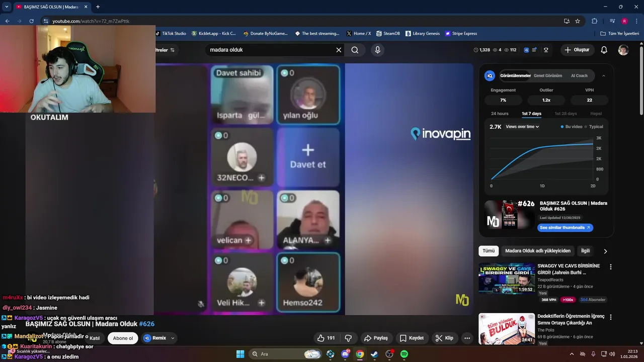Open more actions three-dot menu under video
Viewport: 644px width, 362px height.
coord(467,338)
